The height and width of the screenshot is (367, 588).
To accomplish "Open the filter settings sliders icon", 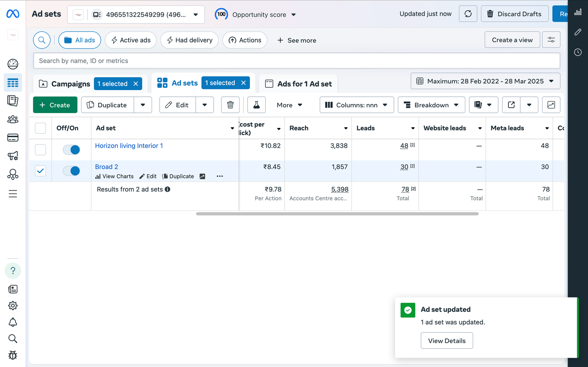I will [551, 40].
